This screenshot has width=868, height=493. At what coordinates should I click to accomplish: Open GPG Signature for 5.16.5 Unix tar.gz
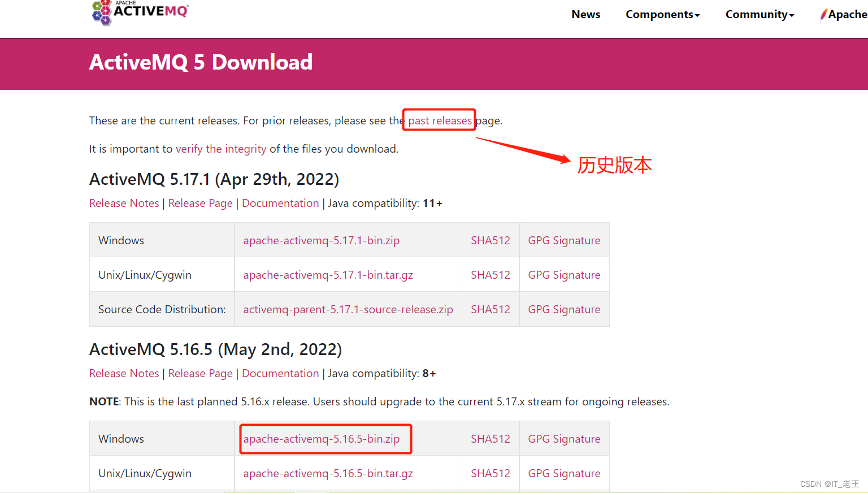pos(564,473)
